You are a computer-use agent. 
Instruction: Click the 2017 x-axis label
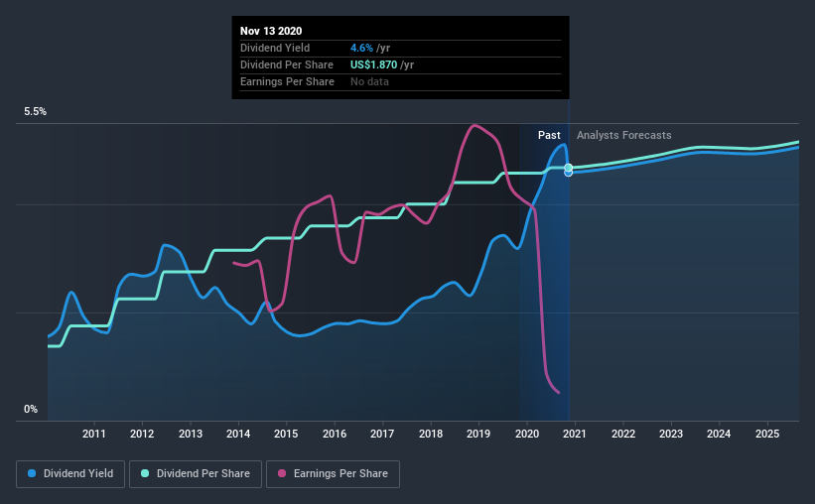382,434
